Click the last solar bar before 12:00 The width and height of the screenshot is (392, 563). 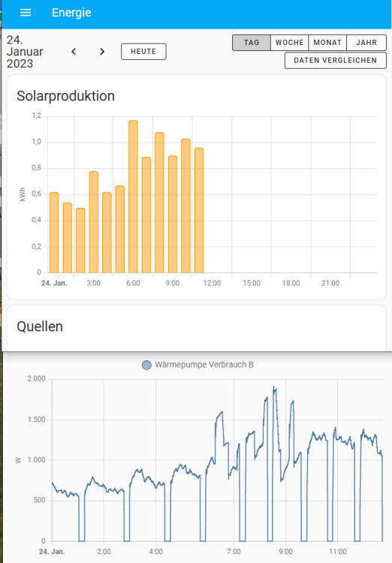pyautogui.click(x=199, y=210)
